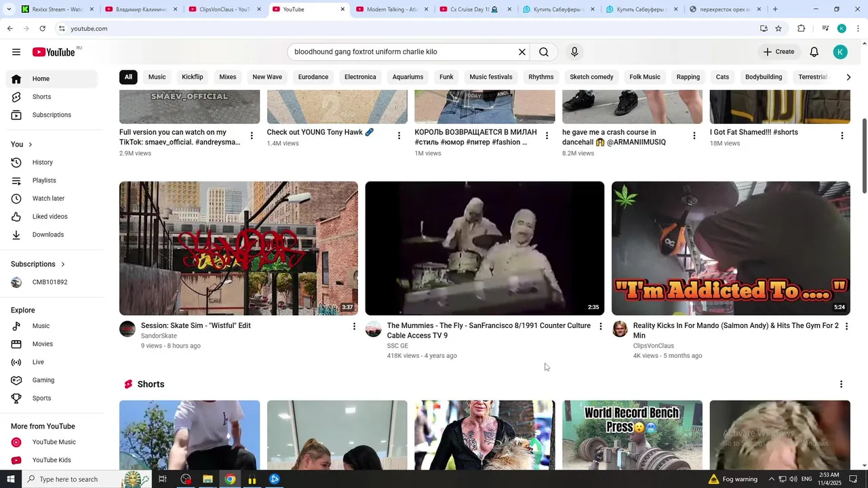
Task: Open Fog warning weather widget
Action: click(733, 479)
